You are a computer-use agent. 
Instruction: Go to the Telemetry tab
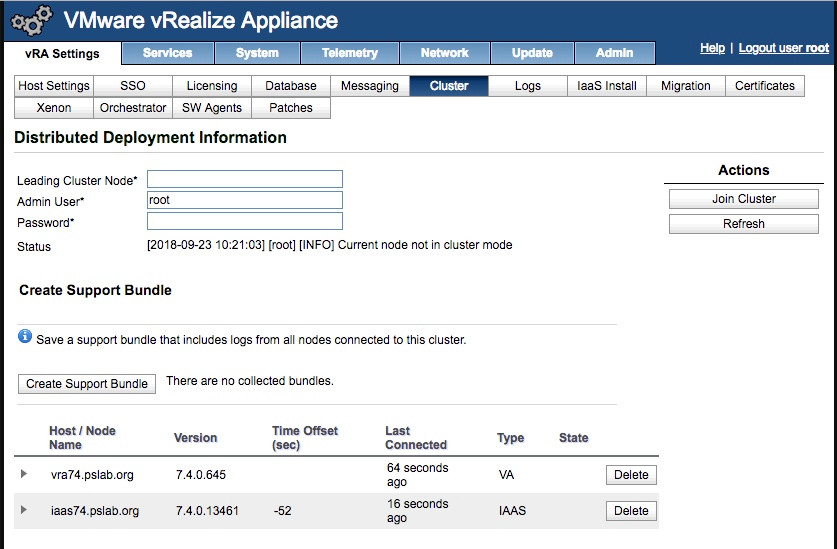coord(350,53)
